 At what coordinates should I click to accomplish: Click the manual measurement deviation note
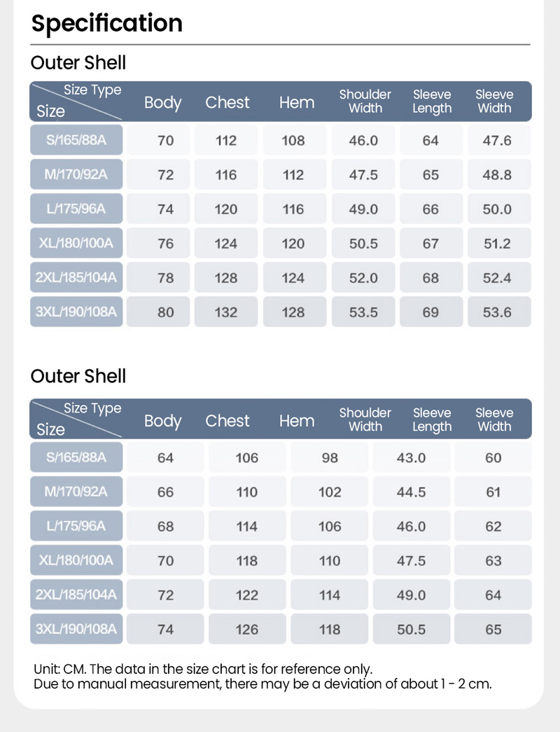point(262,684)
